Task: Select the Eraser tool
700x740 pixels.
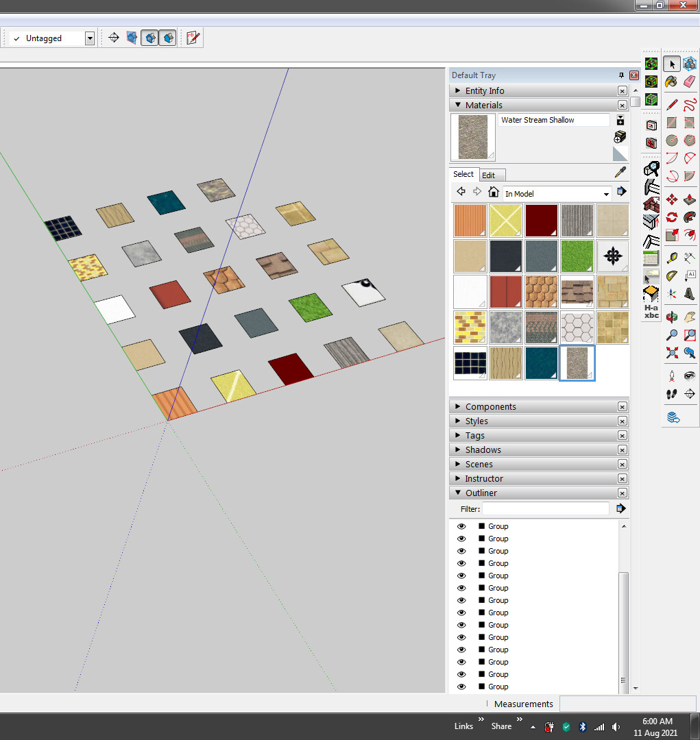Action: point(690,81)
